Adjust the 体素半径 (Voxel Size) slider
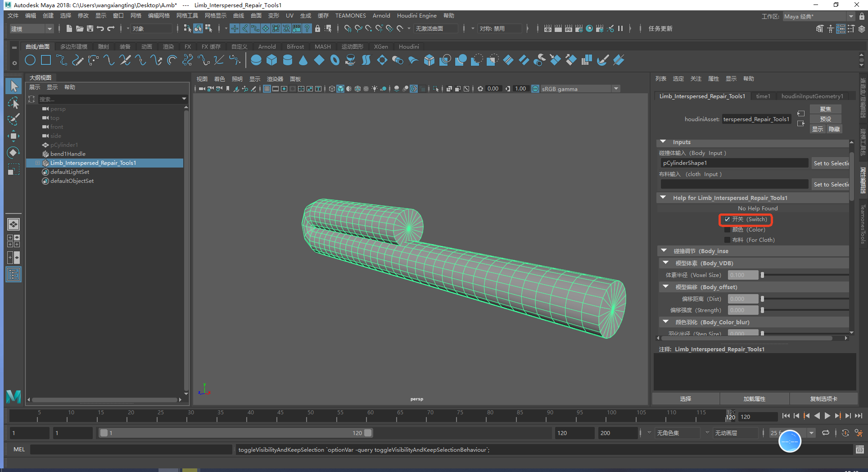The image size is (868, 472). click(x=762, y=275)
